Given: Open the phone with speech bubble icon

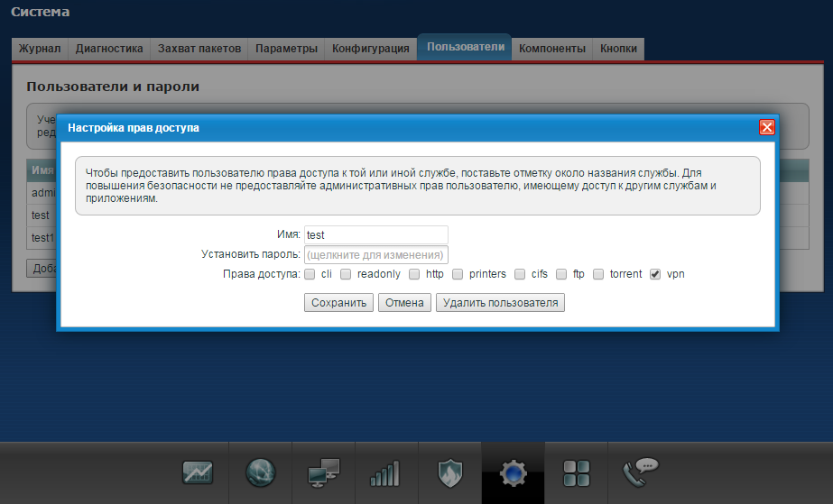Looking at the screenshot, I should (638, 471).
